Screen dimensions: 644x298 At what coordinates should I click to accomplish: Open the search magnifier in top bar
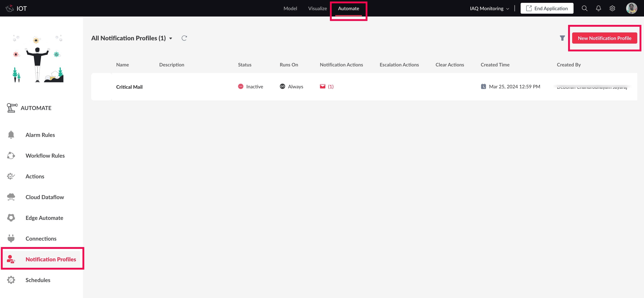pos(584,8)
